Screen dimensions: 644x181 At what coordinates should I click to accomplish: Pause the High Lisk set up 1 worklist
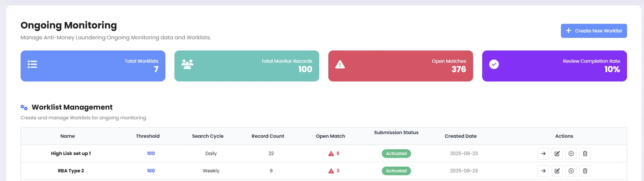(571, 154)
